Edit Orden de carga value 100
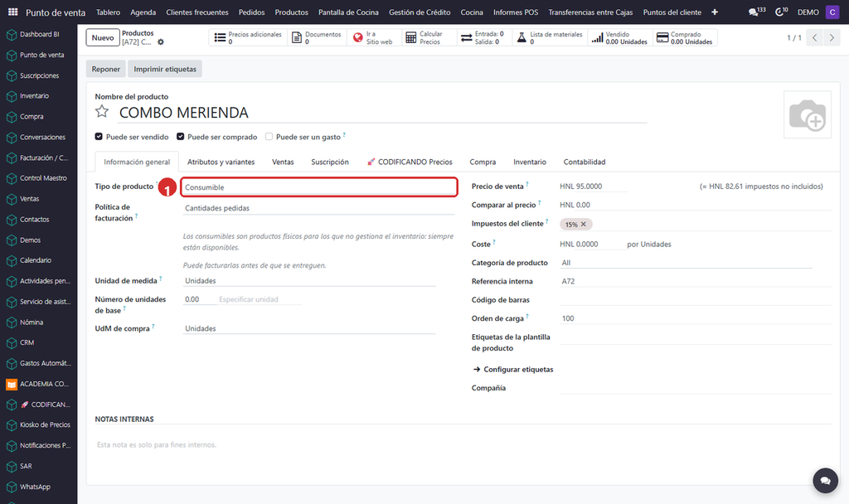 pyautogui.click(x=696, y=318)
